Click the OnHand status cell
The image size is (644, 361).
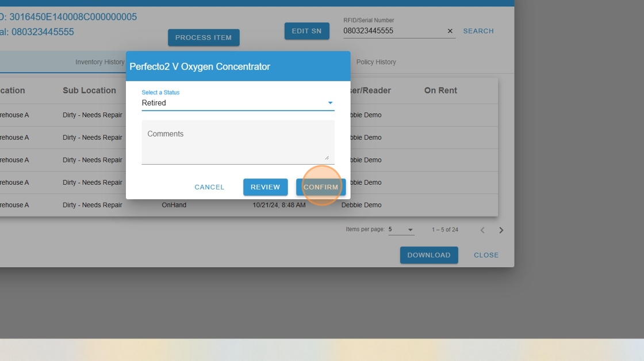coord(174,205)
